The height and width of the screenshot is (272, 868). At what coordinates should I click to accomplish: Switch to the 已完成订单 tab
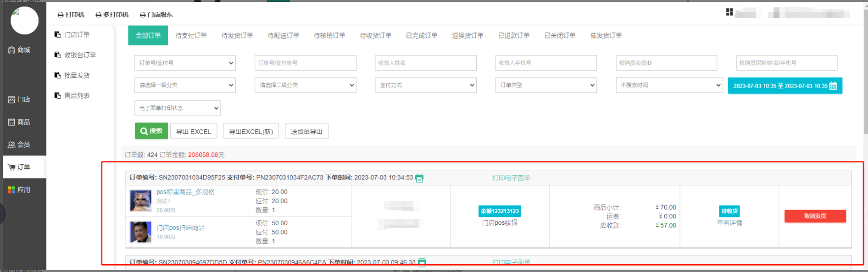pyautogui.click(x=422, y=35)
